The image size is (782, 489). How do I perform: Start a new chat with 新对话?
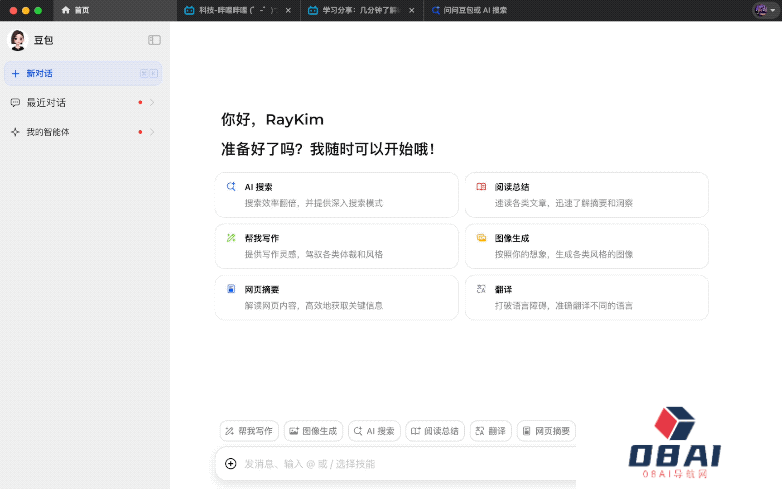40,73
